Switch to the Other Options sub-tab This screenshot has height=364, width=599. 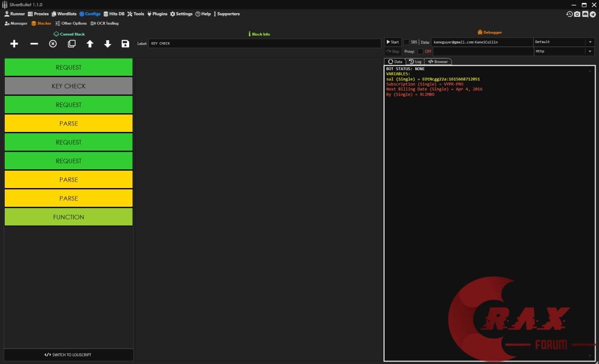click(71, 23)
